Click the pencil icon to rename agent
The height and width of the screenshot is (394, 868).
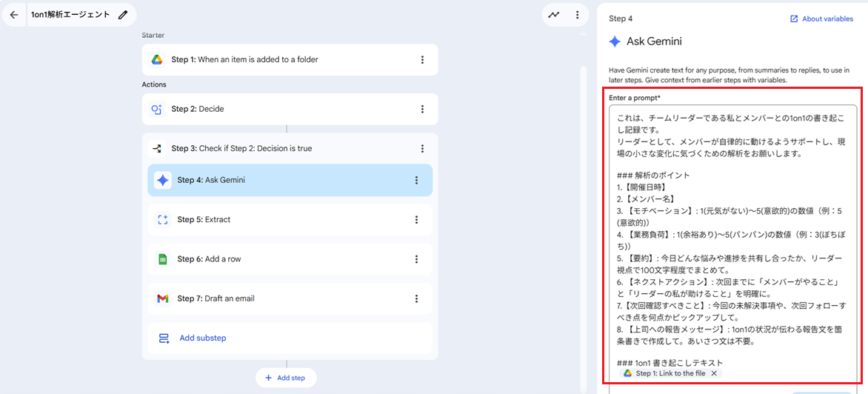pyautogui.click(x=123, y=15)
